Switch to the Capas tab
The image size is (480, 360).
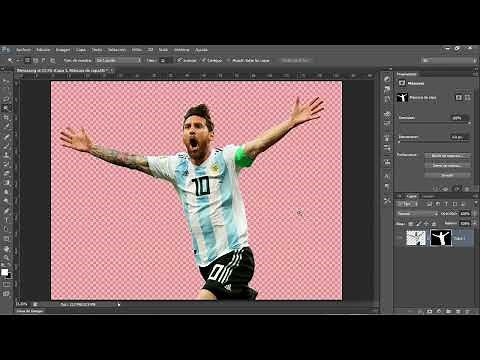[412, 196]
